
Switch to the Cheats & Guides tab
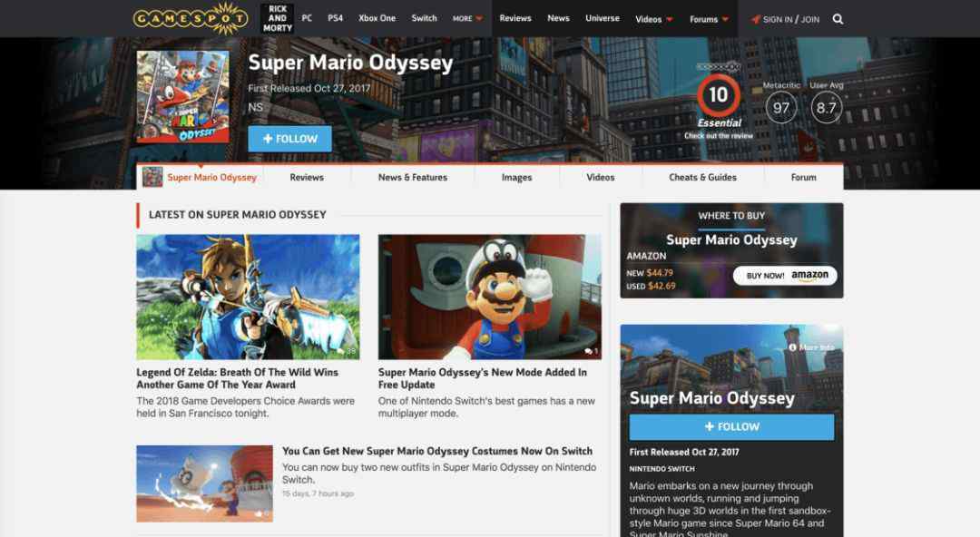tap(702, 178)
